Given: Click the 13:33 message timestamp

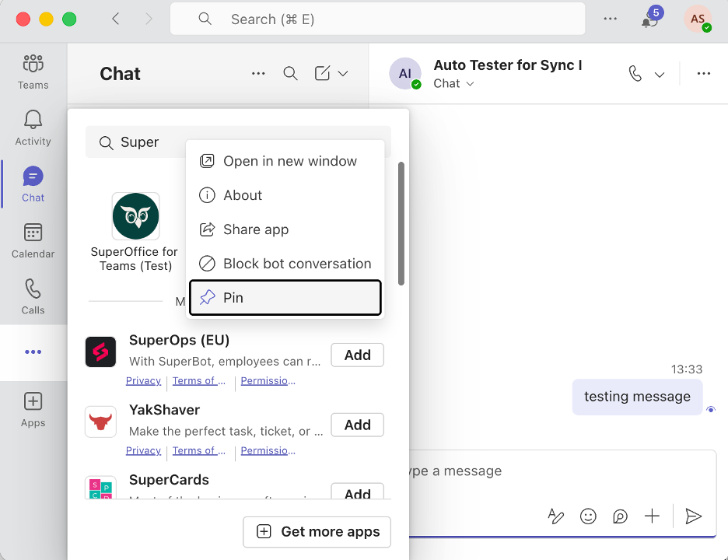Looking at the screenshot, I should 686,369.
